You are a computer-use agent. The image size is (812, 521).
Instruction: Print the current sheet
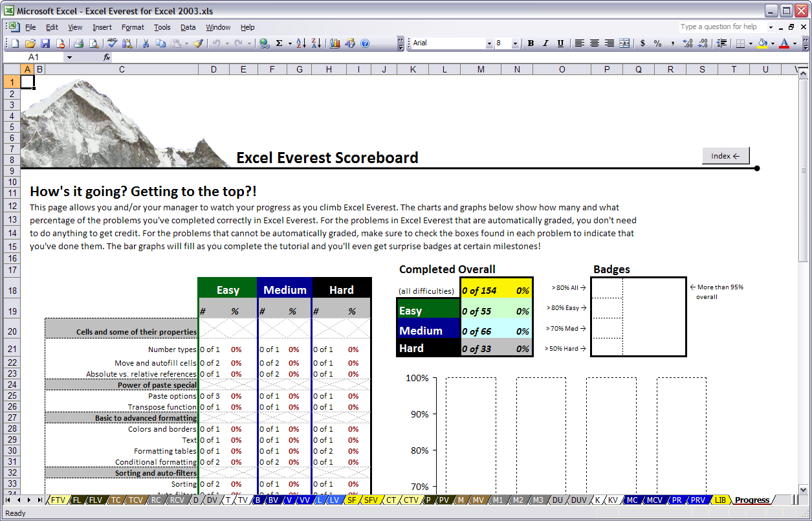(x=78, y=43)
